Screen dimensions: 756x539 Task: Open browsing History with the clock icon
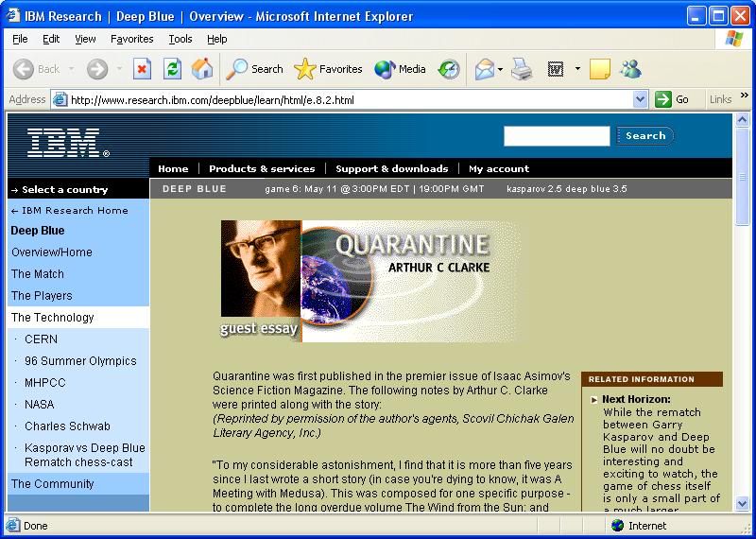[x=448, y=69]
